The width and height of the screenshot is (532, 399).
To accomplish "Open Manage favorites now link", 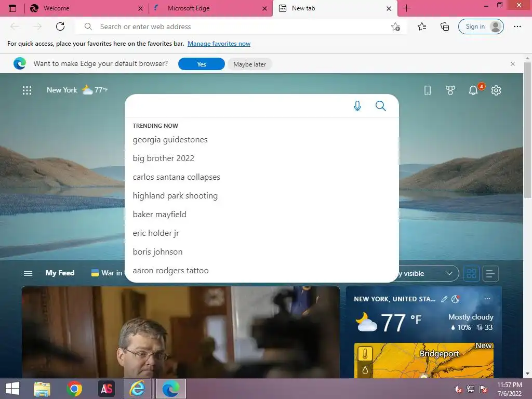I will (219, 44).
